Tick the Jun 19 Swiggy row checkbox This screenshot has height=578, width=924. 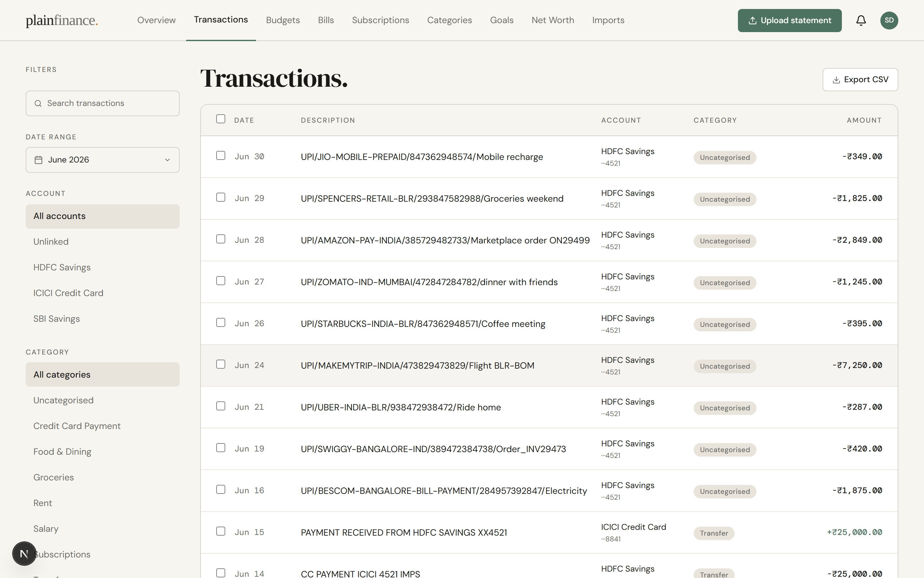[x=221, y=448]
